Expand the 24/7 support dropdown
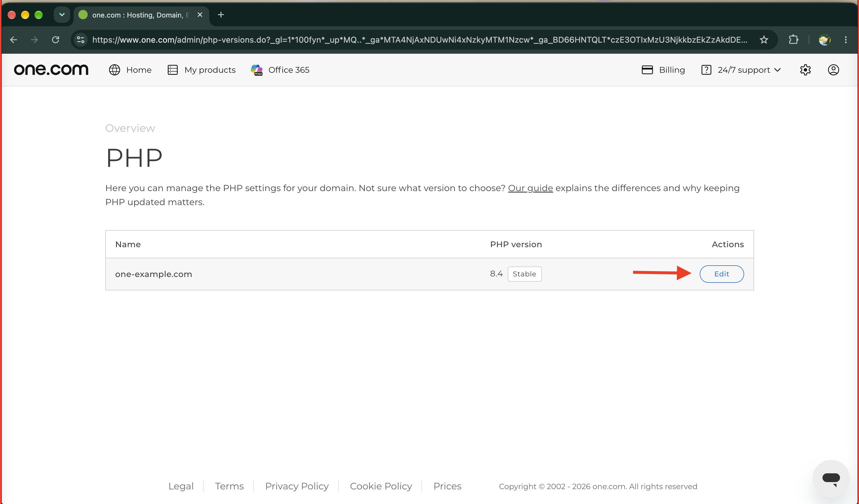 coord(741,70)
